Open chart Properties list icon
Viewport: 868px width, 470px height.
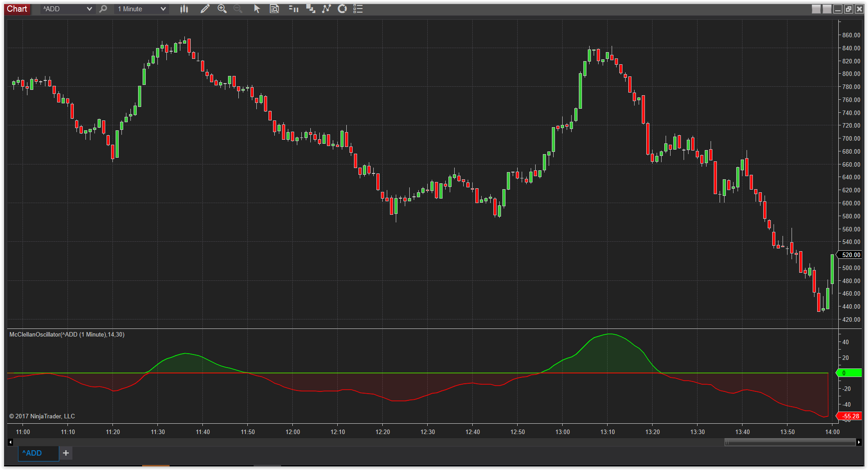[x=358, y=9]
